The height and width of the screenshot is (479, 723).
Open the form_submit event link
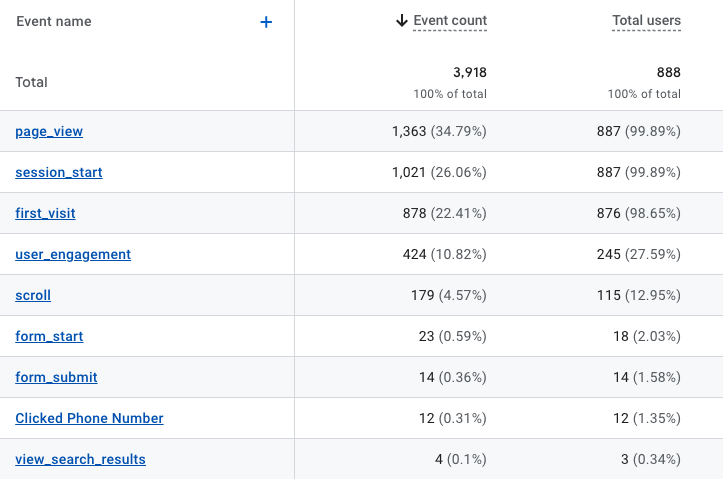pos(56,378)
